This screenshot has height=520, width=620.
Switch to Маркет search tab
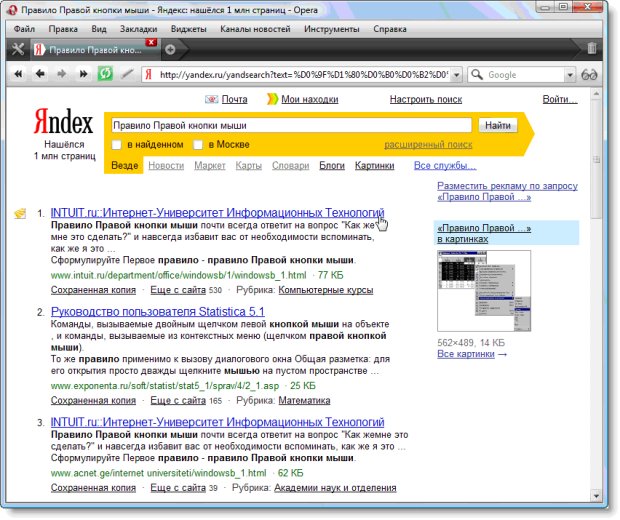click(x=210, y=166)
